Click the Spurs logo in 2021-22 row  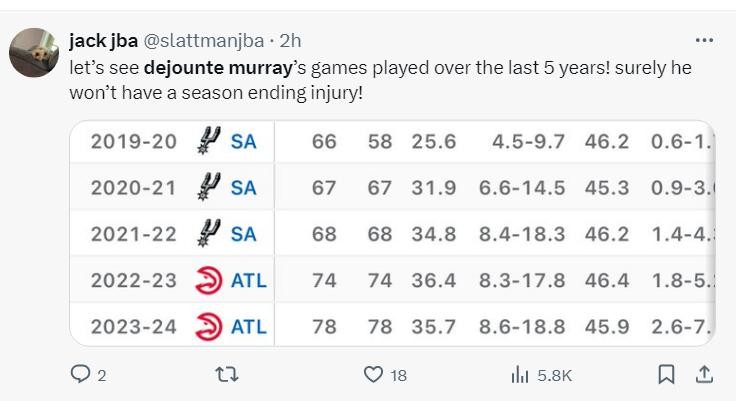(x=207, y=234)
